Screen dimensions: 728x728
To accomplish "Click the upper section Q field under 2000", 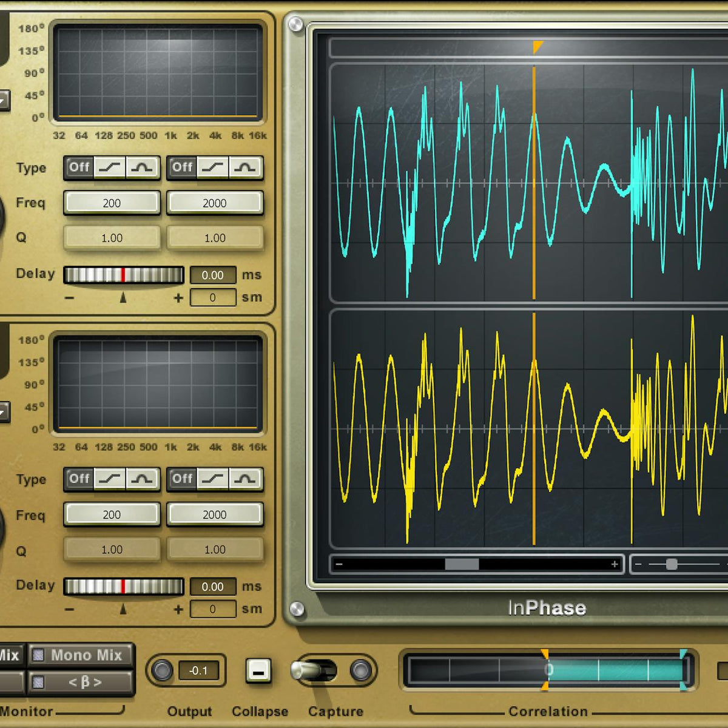I will coord(215,238).
